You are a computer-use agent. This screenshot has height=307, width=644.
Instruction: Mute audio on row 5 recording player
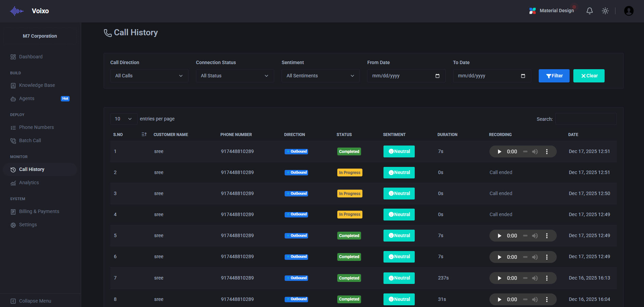(x=535, y=235)
